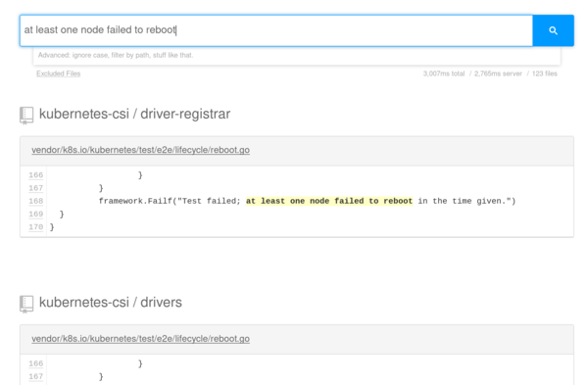Focus the search query input field
Image resolution: width=588 pixels, height=385 pixels.
point(276,30)
